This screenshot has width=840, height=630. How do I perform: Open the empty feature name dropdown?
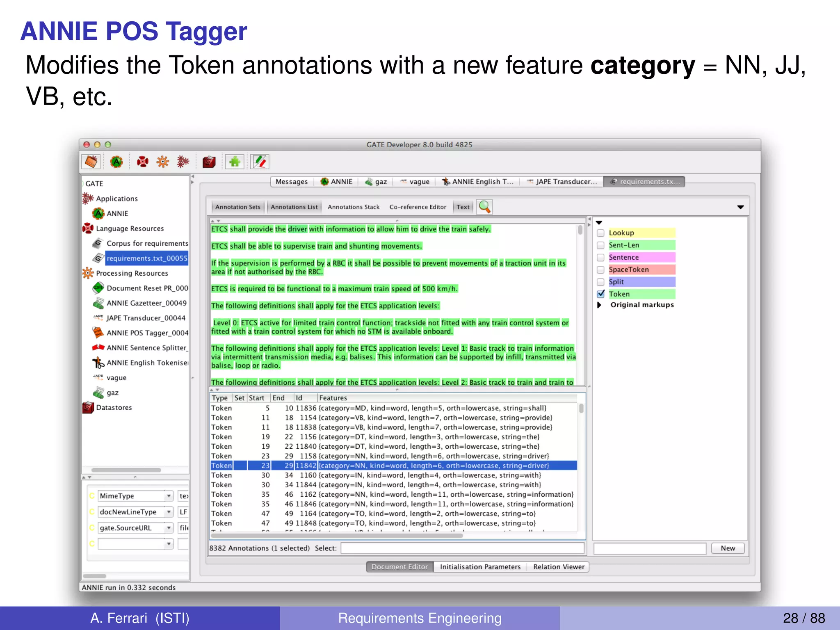169,544
